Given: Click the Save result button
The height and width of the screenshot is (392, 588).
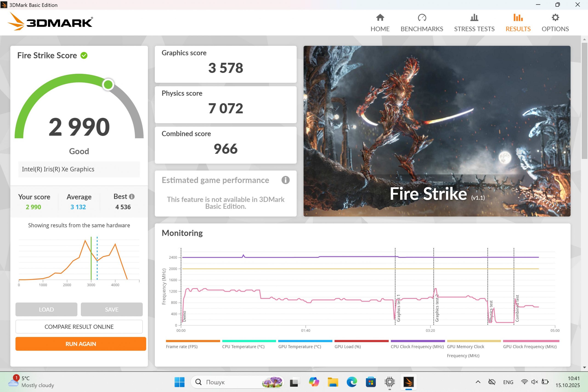Looking at the screenshot, I should pyautogui.click(x=111, y=310).
